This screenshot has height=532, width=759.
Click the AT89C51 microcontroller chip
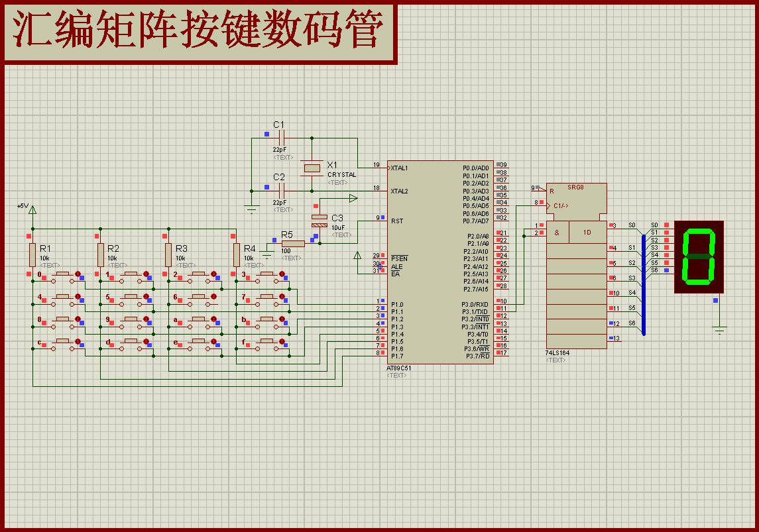click(x=440, y=262)
